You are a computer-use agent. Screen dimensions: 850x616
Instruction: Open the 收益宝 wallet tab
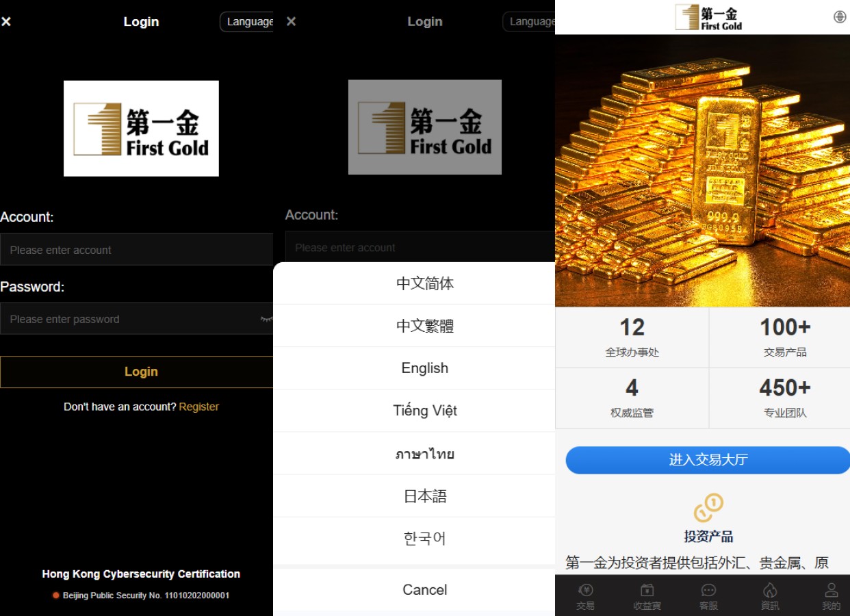[x=647, y=596]
